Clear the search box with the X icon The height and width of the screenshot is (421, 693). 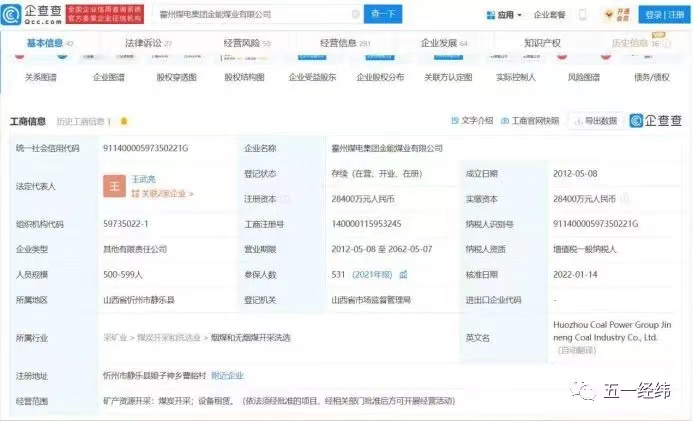355,15
